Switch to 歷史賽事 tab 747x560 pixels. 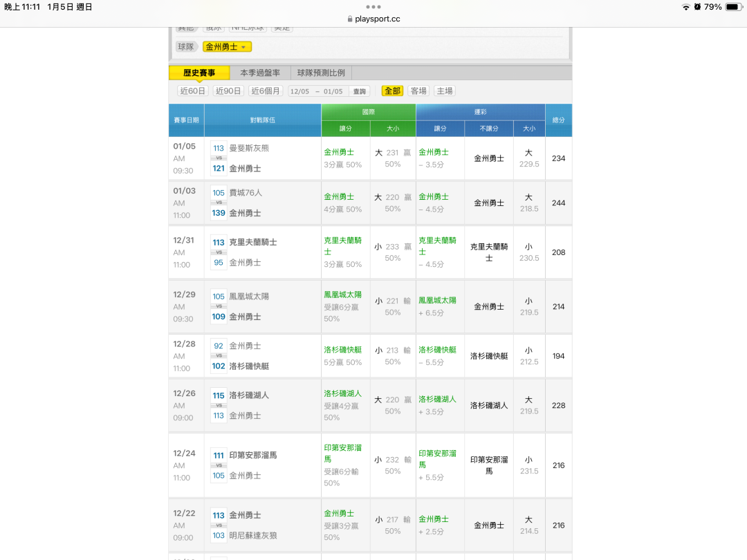[199, 73]
